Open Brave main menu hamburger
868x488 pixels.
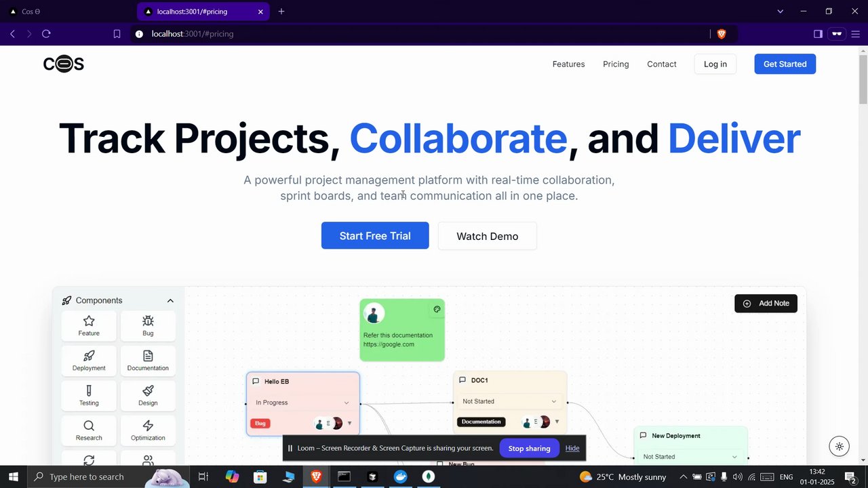855,34
